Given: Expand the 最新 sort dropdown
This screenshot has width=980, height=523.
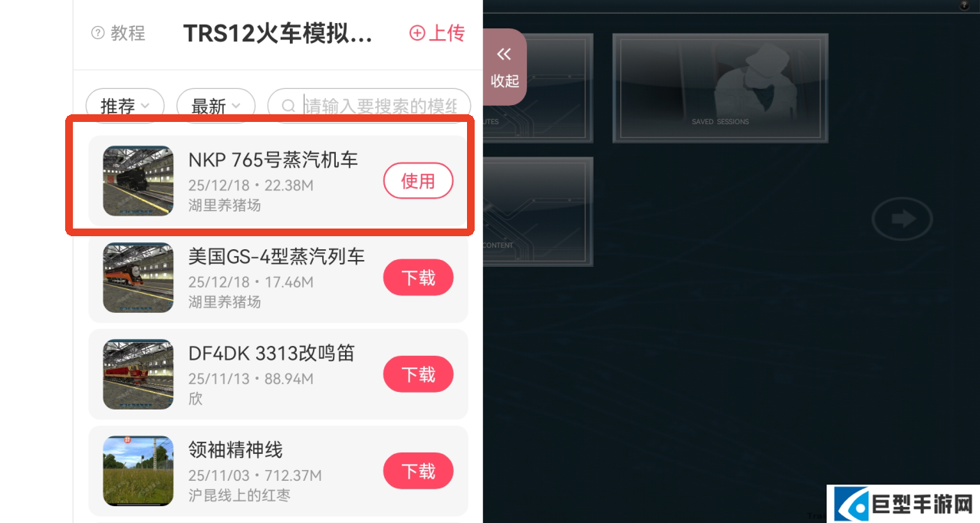Looking at the screenshot, I should click(215, 107).
